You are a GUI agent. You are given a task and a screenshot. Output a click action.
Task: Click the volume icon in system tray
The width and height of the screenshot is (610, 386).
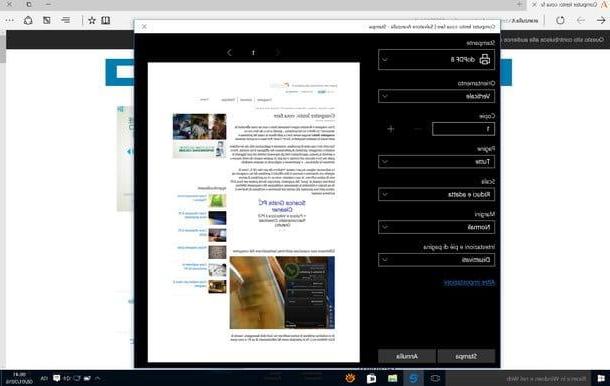point(67,378)
